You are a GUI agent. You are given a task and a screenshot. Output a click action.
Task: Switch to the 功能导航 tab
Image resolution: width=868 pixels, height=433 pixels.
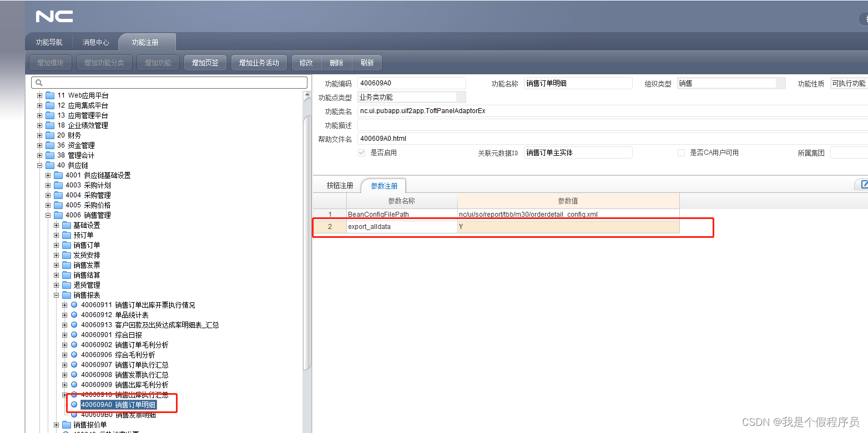point(49,42)
